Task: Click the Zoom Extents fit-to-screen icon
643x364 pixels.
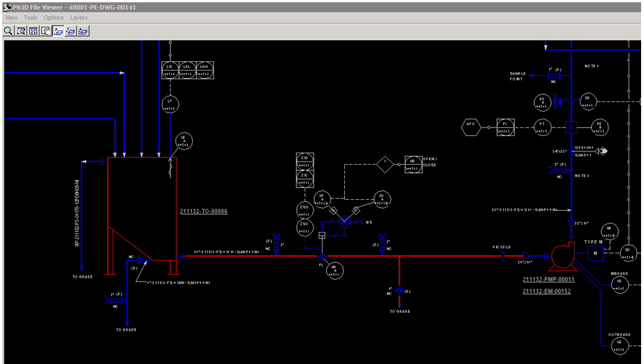Action: coord(33,31)
